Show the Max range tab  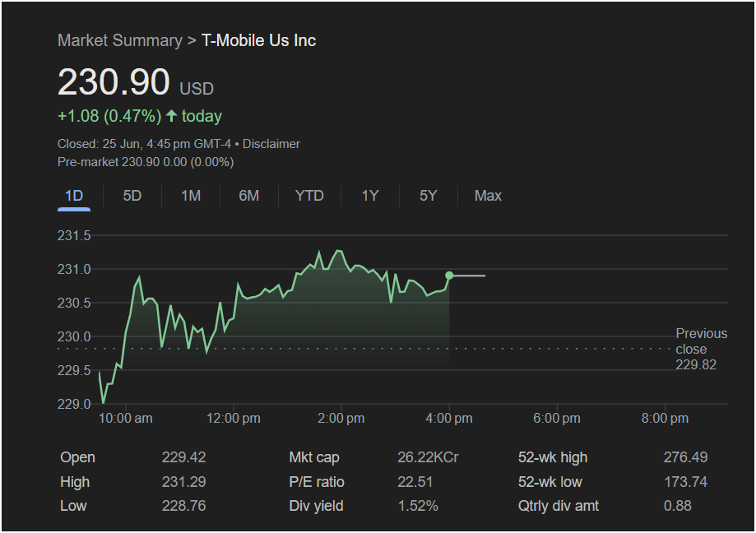488,196
